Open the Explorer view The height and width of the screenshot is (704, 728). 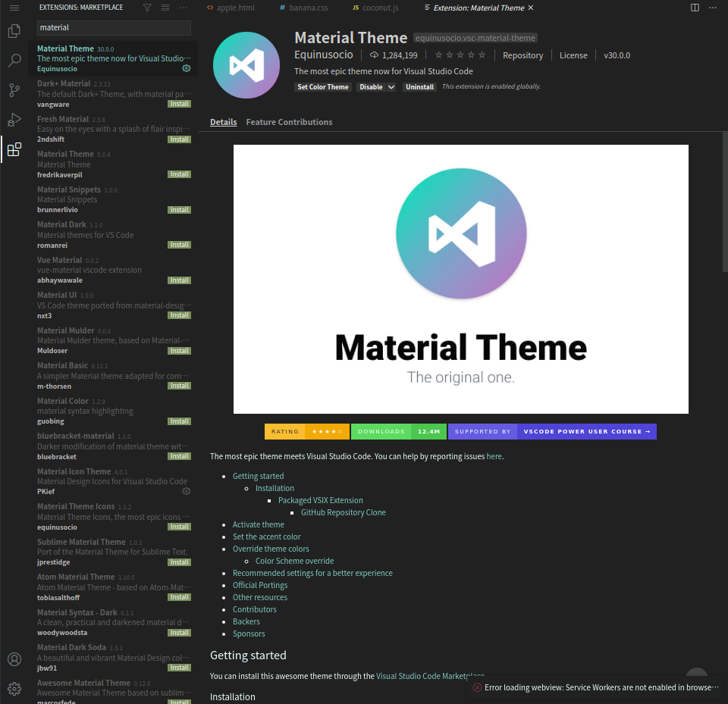[14, 31]
